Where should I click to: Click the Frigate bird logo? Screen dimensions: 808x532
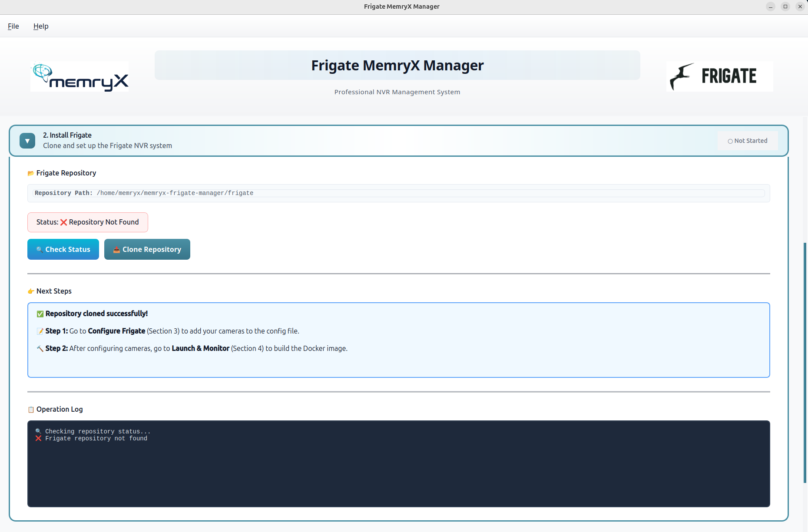[682, 76]
